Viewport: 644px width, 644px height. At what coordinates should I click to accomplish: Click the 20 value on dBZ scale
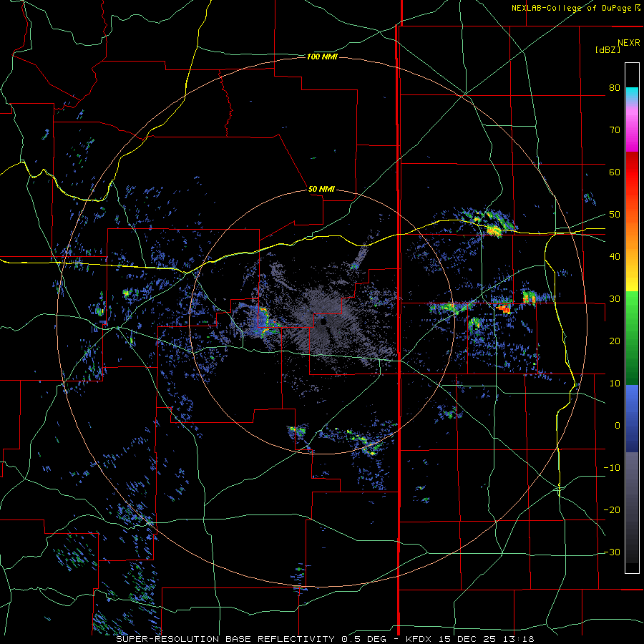click(615, 341)
